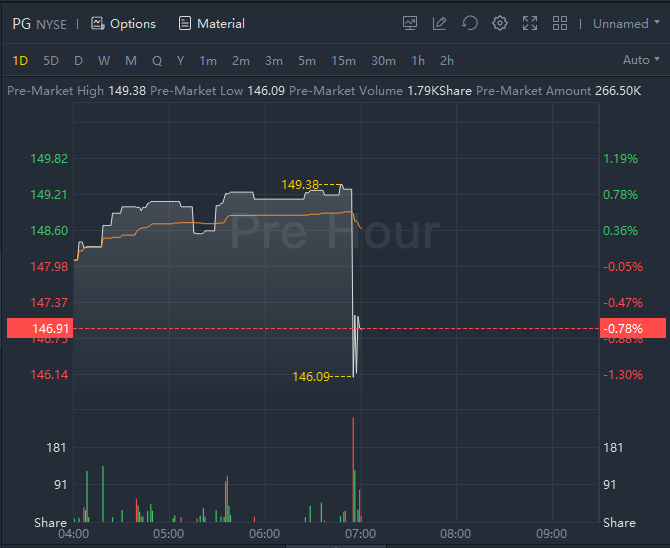Image resolution: width=670 pixels, height=548 pixels.
Task: Click the 1.19% percent axis label
Action: coord(620,159)
